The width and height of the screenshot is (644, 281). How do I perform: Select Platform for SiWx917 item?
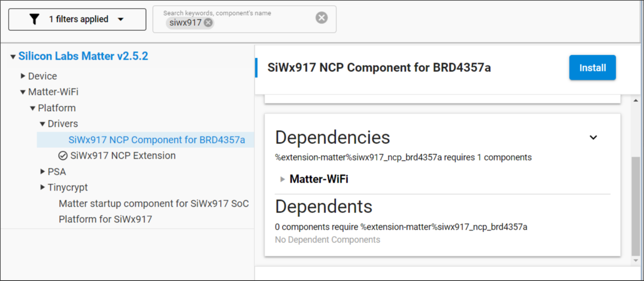tap(105, 219)
